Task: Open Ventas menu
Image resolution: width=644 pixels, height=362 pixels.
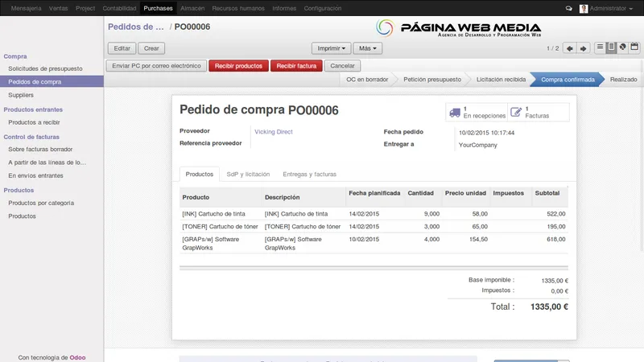Action: 58,8
